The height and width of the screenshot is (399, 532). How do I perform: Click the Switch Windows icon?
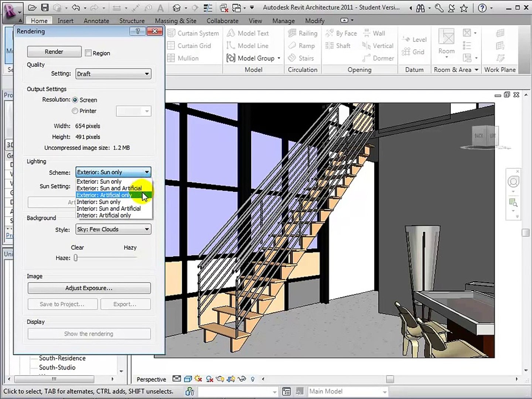coord(236,7)
